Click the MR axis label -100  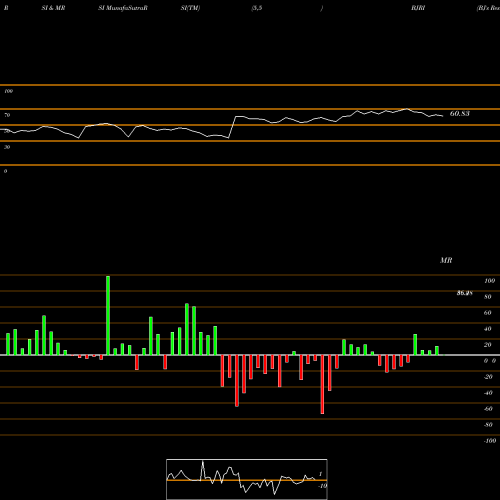tap(490, 441)
